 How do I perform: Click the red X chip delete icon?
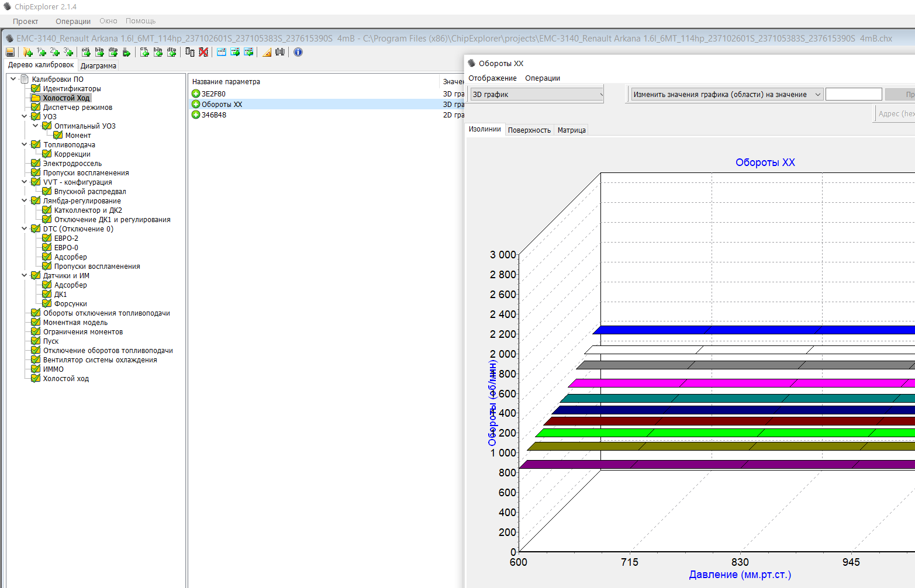point(203,52)
